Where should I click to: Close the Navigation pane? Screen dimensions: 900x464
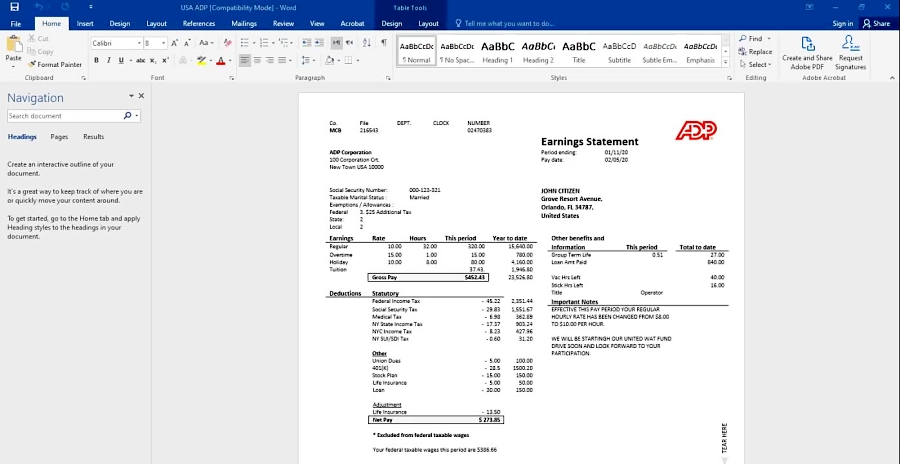point(141,96)
